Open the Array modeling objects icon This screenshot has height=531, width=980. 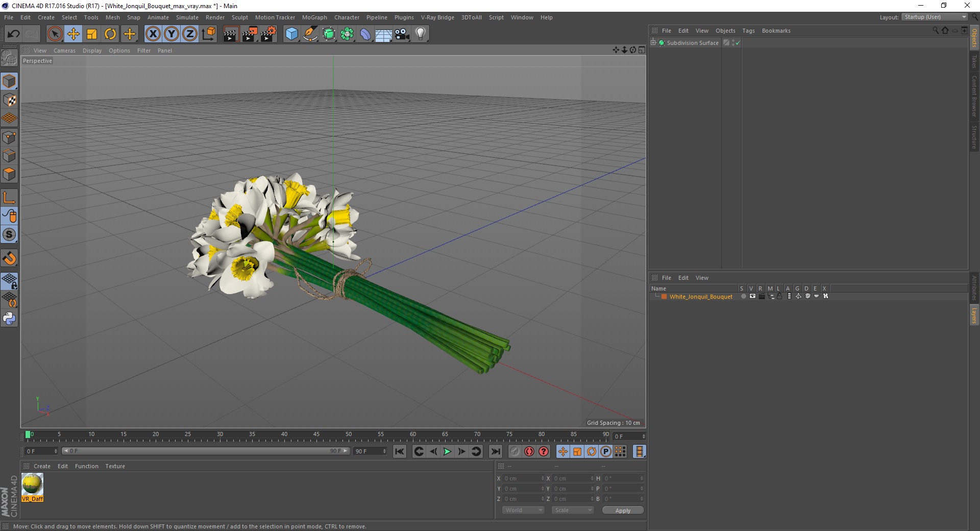point(347,34)
